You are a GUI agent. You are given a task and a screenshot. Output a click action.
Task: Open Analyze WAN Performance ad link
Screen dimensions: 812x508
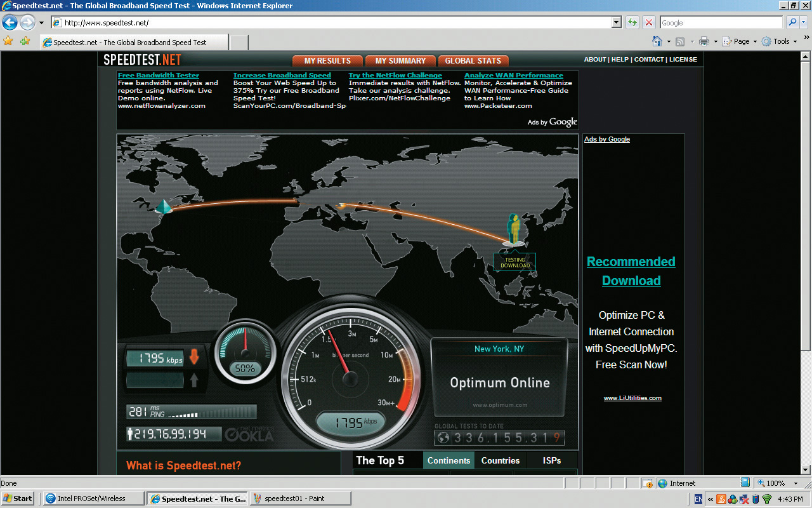[514, 75]
